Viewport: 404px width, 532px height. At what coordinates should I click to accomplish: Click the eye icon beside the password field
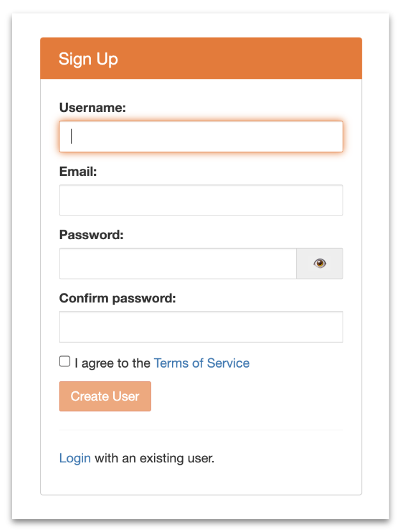(319, 263)
